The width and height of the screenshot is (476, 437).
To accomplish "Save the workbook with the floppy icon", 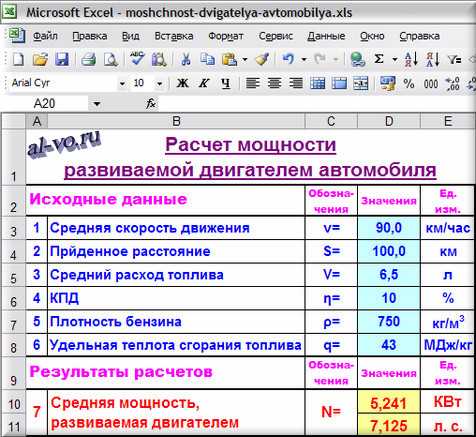I will [62, 60].
